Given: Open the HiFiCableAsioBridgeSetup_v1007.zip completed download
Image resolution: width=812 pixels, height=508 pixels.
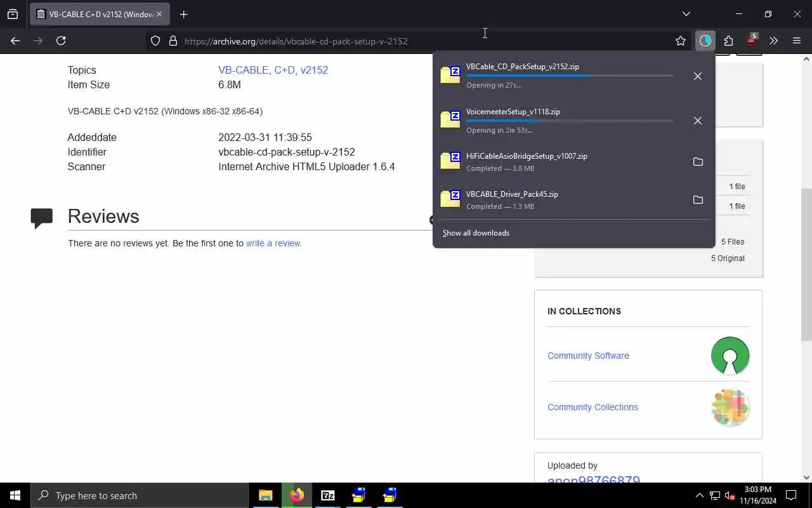Looking at the screenshot, I should click(559, 162).
